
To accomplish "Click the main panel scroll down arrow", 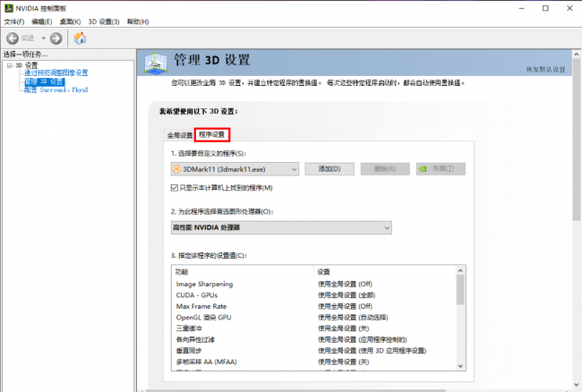I will (577, 384).
